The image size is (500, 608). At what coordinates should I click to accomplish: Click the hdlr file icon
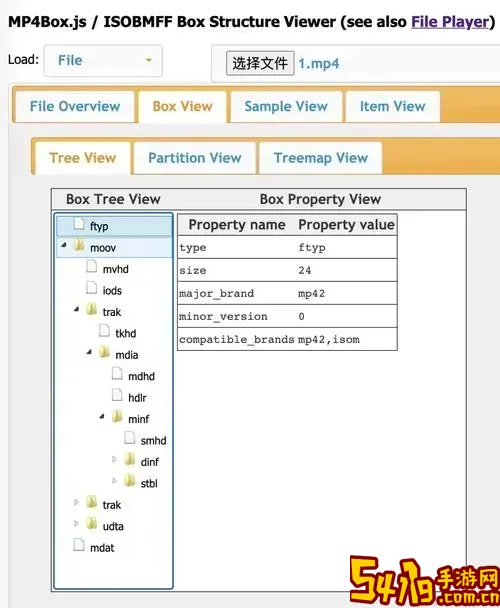coord(117,396)
